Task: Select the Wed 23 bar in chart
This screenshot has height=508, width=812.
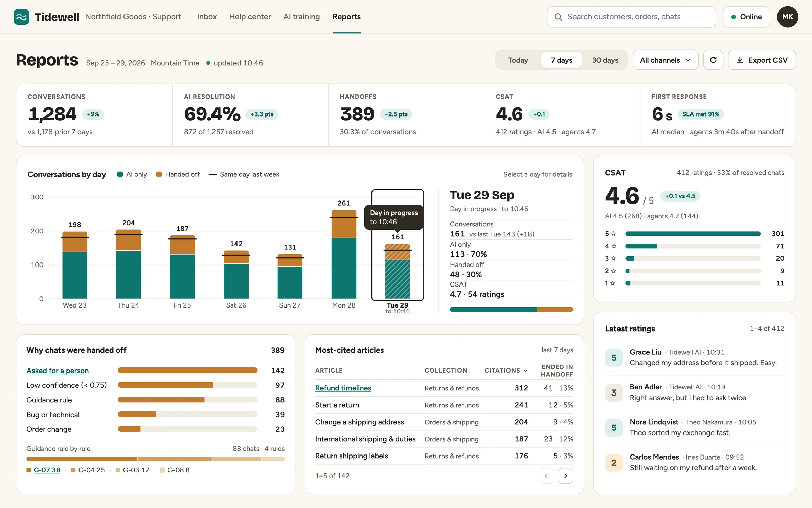Action: [x=75, y=265]
